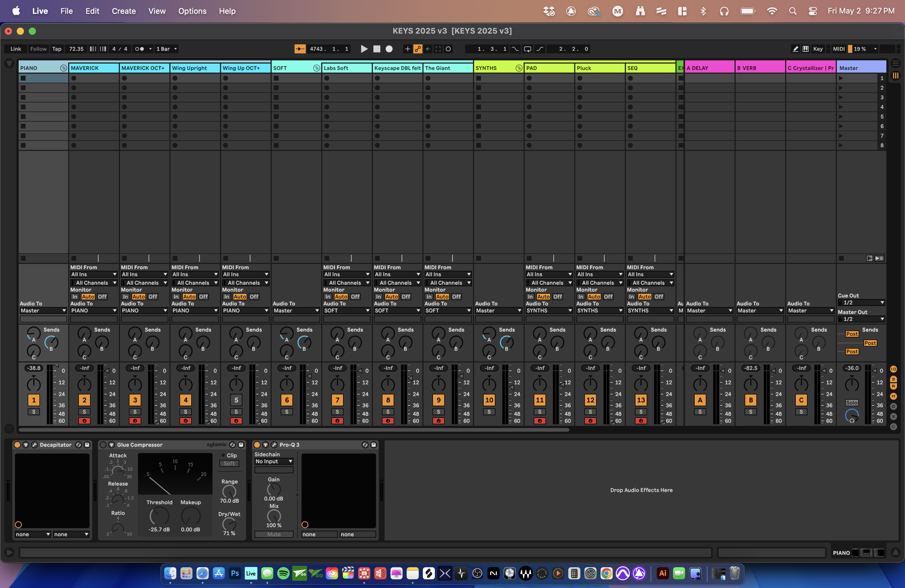905x588 pixels.
Task: Set MAVERICK Monitor to In
Action: tap(75, 297)
